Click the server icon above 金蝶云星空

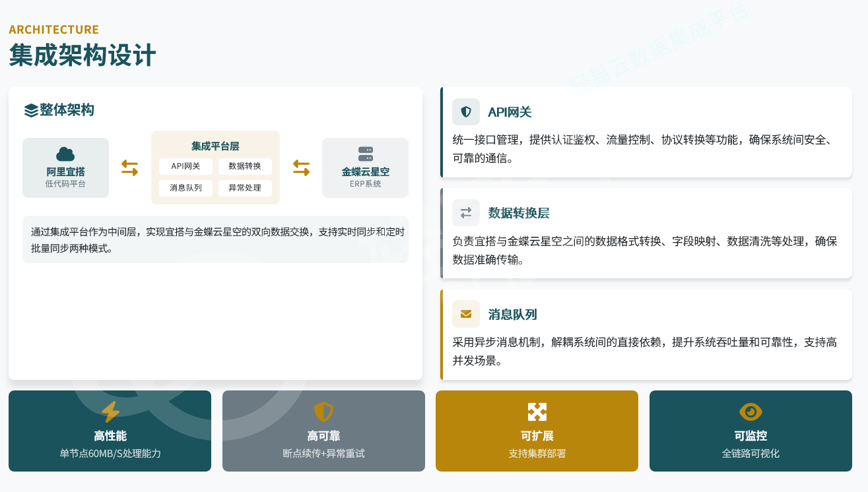pyautogui.click(x=365, y=154)
